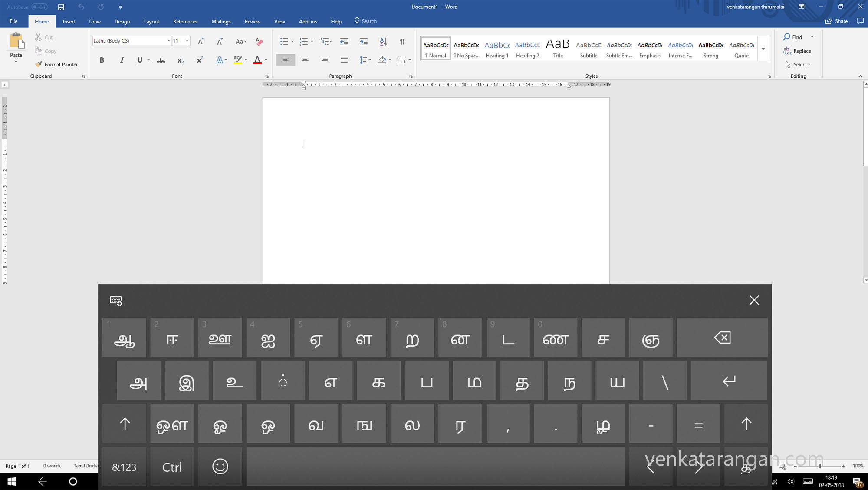Screen dimensions: 868x490
Task: Toggle align left paragraph button
Action: coord(285,60)
